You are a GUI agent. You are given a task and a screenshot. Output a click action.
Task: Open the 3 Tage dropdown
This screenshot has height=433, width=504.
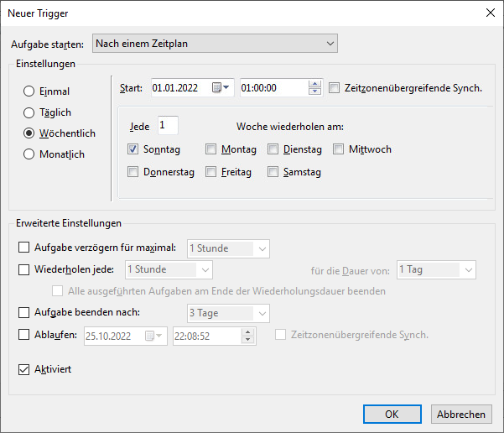coord(228,313)
